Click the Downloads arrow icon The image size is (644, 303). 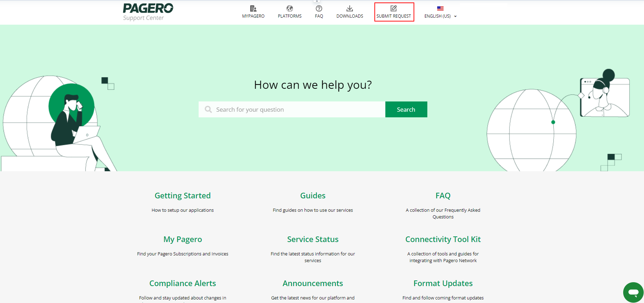coord(350,8)
